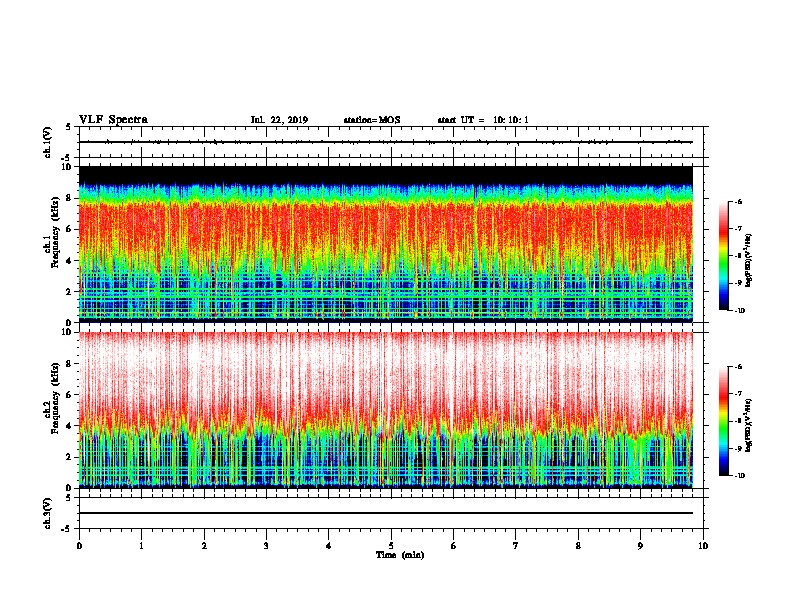Click the ch.1 color bar log(PSD) unit label
Image resolution: width=792 pixels, height=612 pixels.
pyautogui.click(x=748, y=261)
